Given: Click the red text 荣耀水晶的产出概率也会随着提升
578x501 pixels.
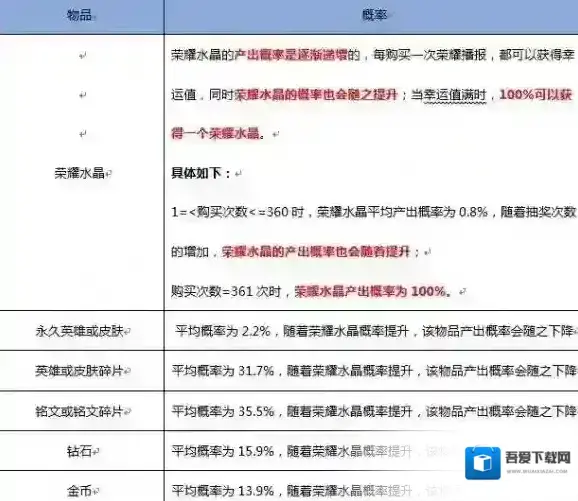Looking at the screenshot, I should (316, 252).
